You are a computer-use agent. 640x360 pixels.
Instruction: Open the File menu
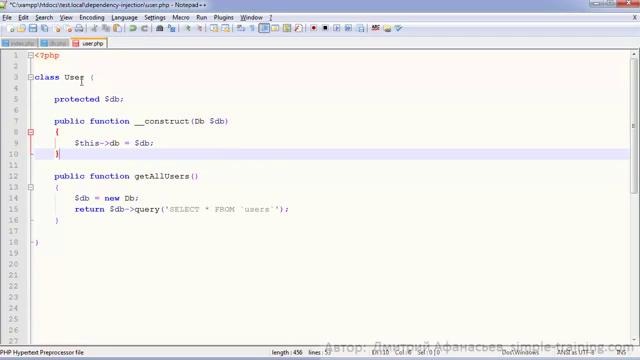point(7,18)
